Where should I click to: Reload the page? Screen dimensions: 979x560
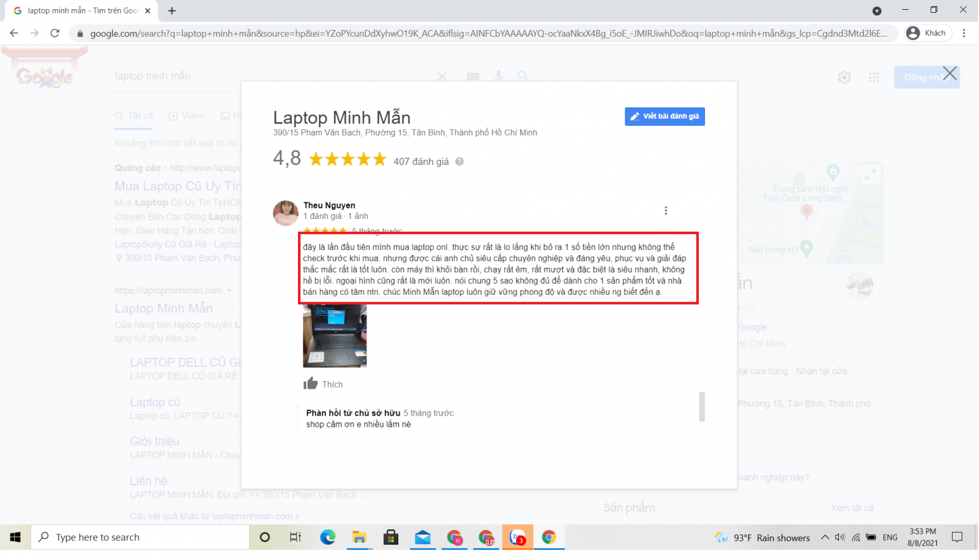(x=54, y=33)
